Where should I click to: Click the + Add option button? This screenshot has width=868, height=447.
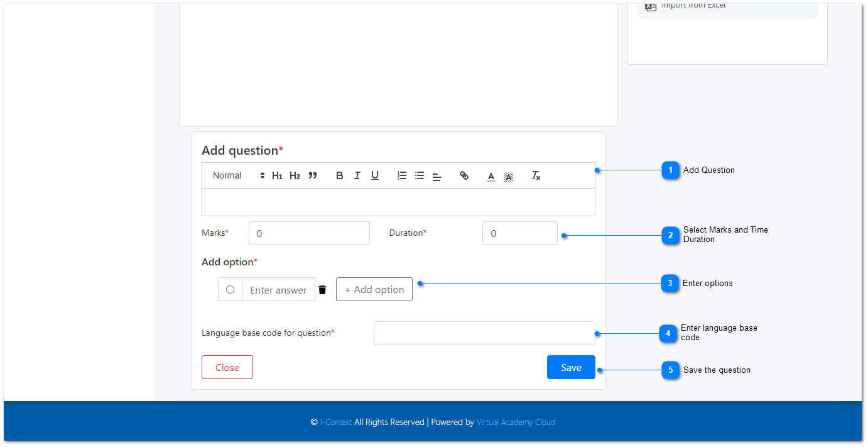[374, 289]
